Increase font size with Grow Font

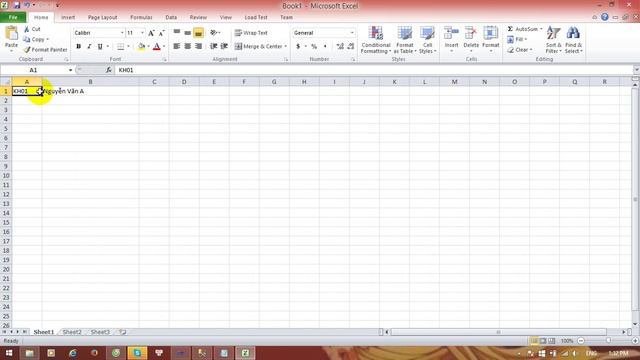[x=151, y=33]
